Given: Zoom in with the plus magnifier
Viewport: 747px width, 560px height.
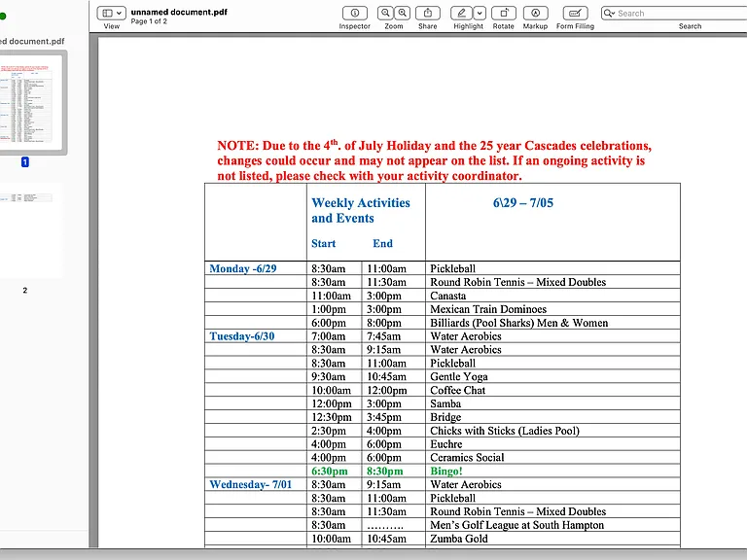Looking at the screenshot, I should tap(403, 13).
